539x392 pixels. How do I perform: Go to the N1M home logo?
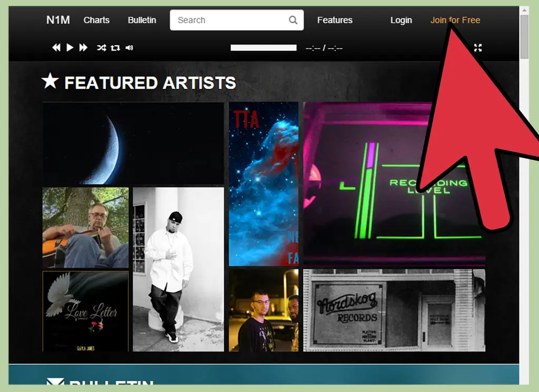tap(58, 20)
